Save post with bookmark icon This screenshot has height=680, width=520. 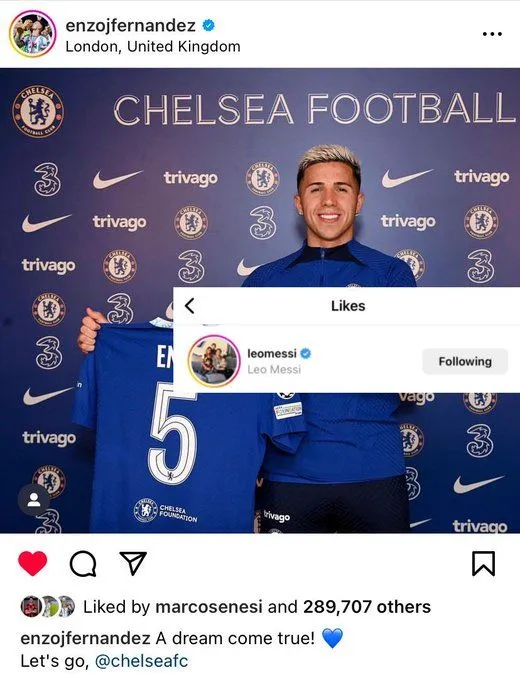483,563
